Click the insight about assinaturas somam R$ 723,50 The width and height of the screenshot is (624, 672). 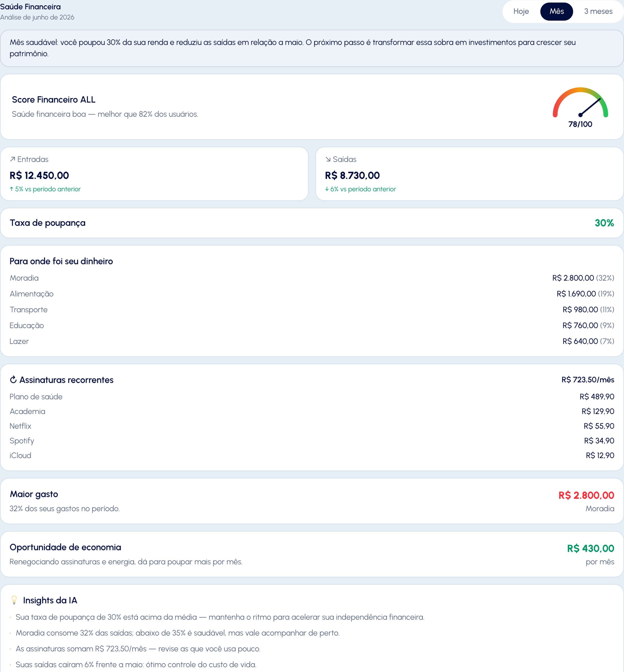[x=138, y=649]
